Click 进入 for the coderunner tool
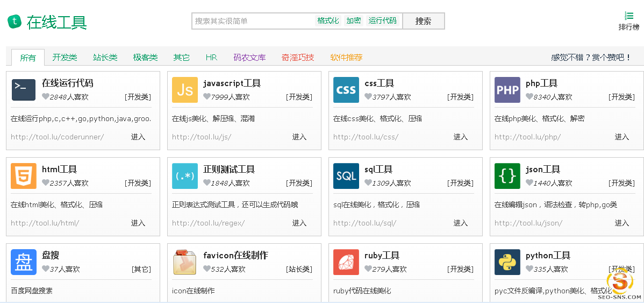Image resolution: width=644 pixels, height=303 pixels. pyautogui.click(x=138, y=137)
